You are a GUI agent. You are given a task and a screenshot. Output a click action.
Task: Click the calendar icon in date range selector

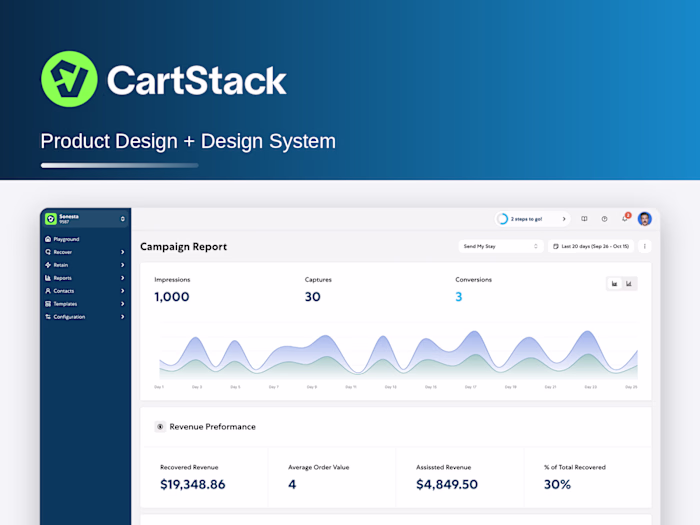[x=556, y=246]
